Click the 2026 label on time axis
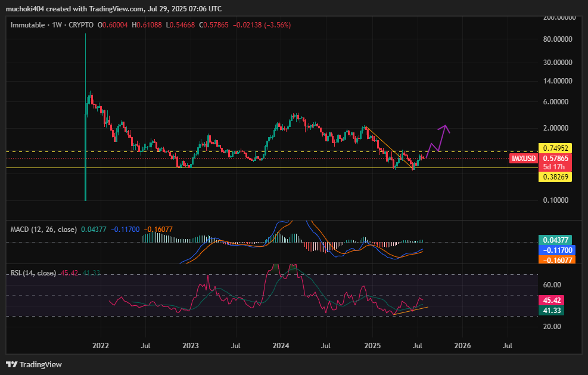The height and width of the screenshot is (375, 588). [x=462, y=346]
